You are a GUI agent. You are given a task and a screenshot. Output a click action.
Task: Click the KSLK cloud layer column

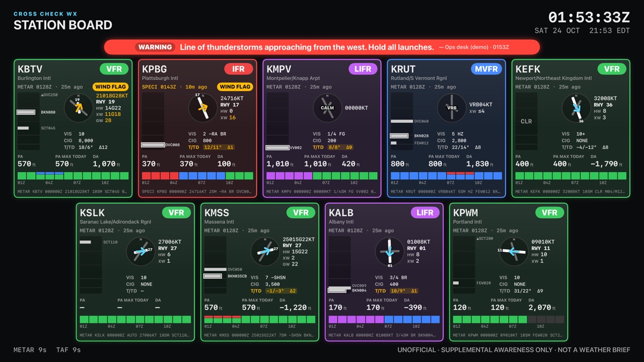coord(91,265)
